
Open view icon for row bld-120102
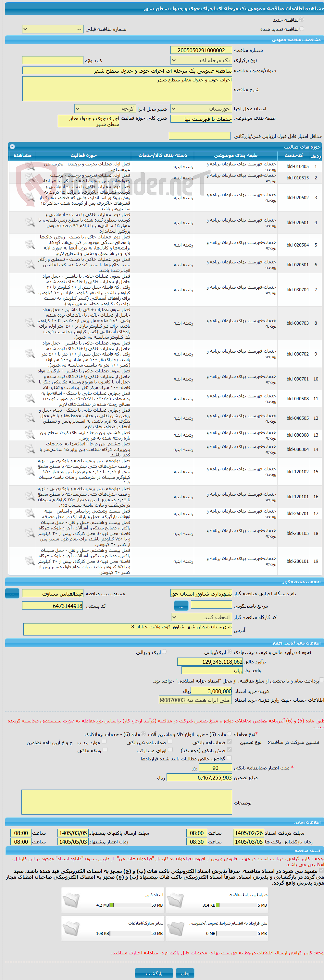click(x=30, y=472)
